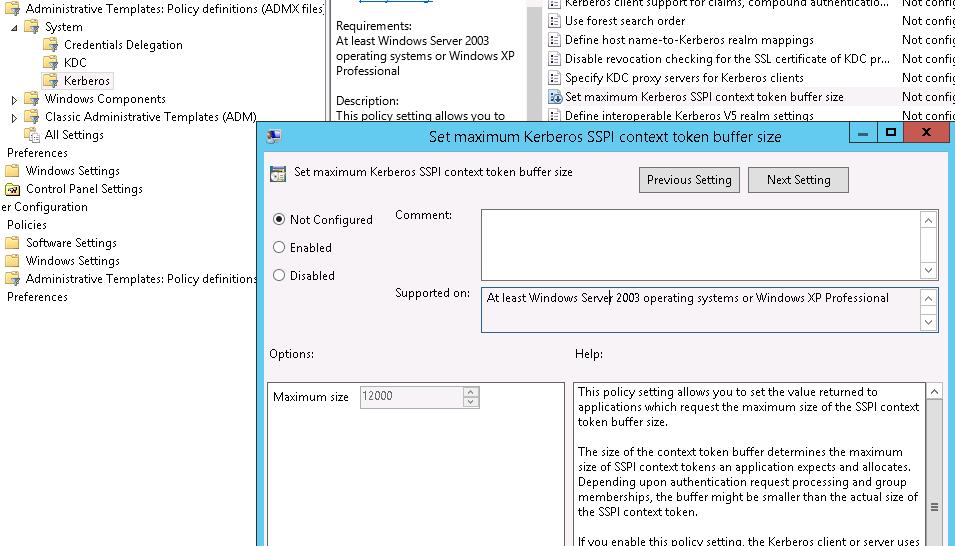
Task: Collapse the System tree node
Action: click(x=14, y=27)
